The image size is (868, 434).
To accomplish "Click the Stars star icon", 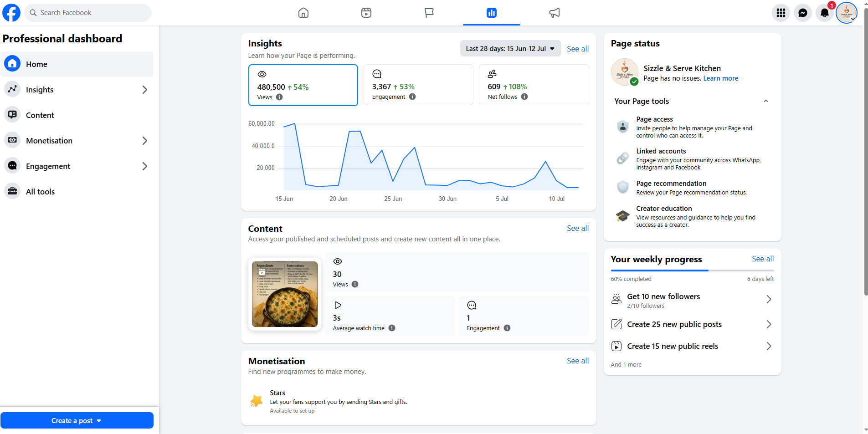I will pyautogui.click(x=257, y=401).
